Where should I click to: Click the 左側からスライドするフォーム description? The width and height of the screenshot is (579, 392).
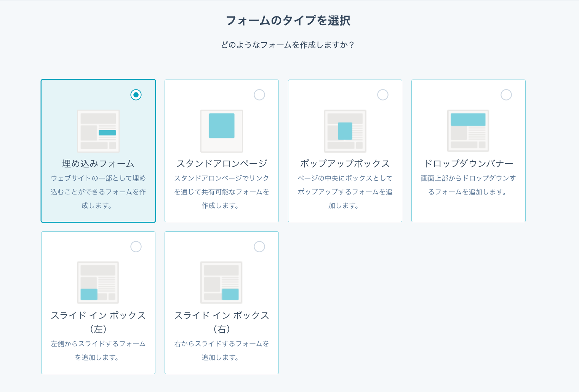coord(98,351)
